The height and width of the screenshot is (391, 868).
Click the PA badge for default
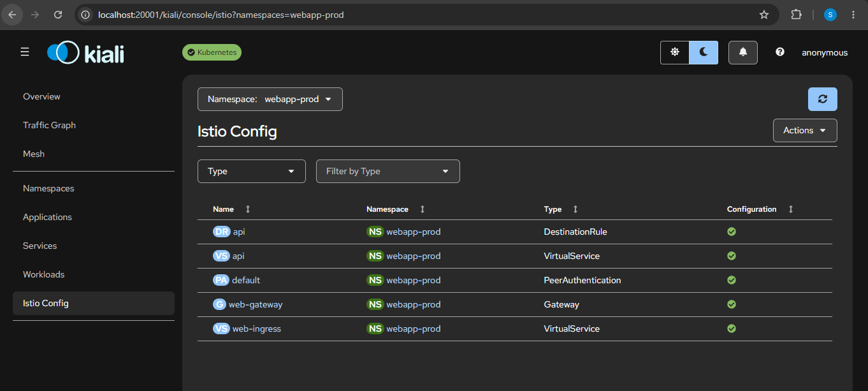pyautogui.click(x=221, y=280)
